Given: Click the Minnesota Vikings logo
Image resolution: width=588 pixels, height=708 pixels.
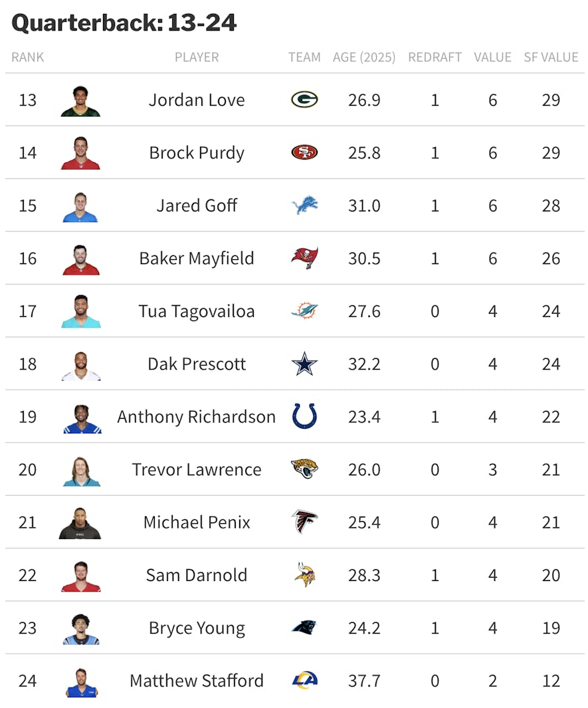Looking at the screenshot, I should 304,574.
